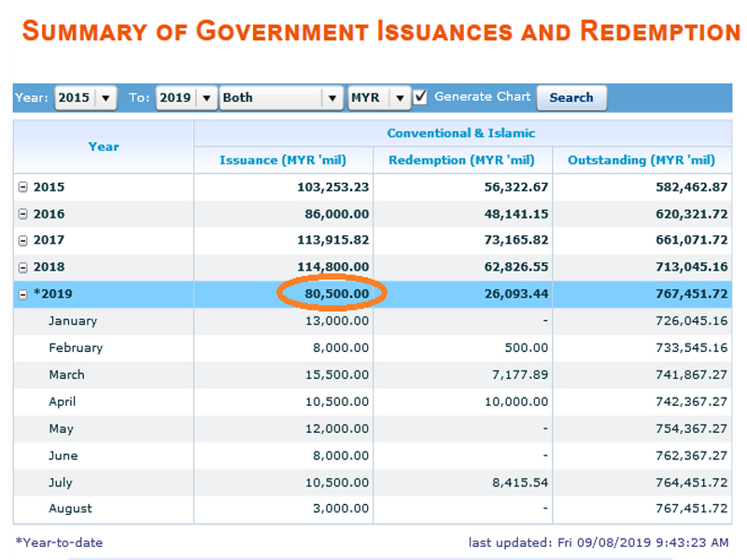
Task: Click the Redemption (MYR 'mil) column header
Action: pos(461,161)
